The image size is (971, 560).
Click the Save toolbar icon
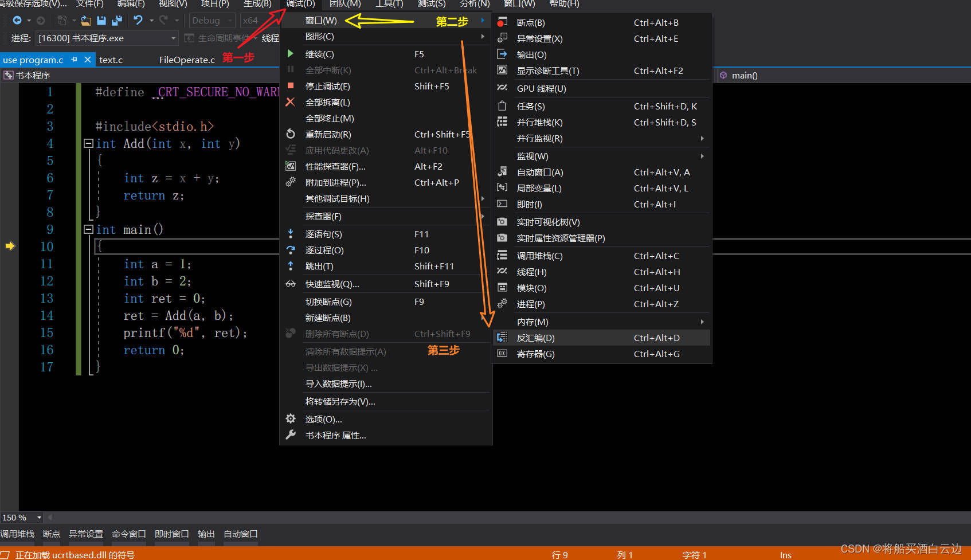(101, 20)
